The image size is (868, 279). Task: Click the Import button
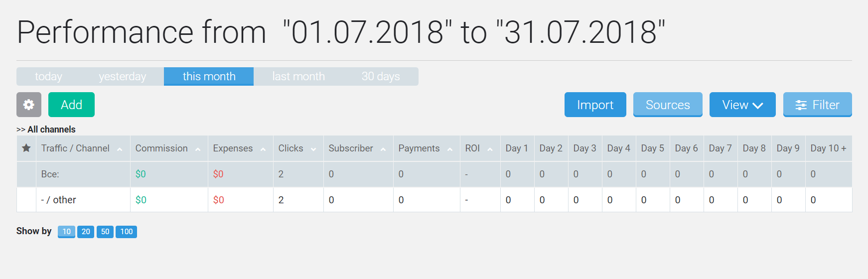[x=595, y=105]
